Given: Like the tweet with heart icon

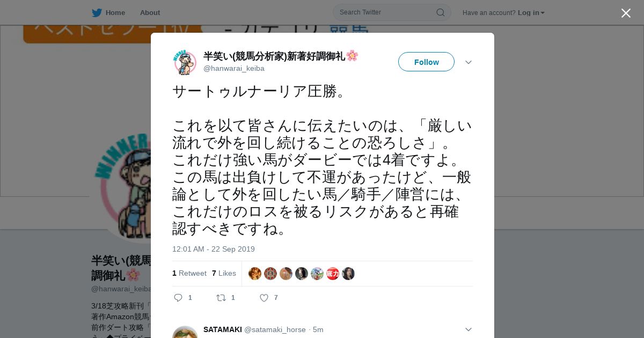Looking at the screenshot, I should (264, 298).
